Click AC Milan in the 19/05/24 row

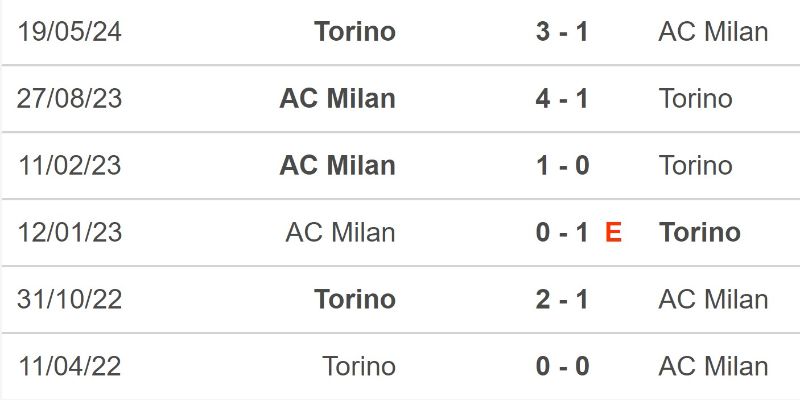713,32
